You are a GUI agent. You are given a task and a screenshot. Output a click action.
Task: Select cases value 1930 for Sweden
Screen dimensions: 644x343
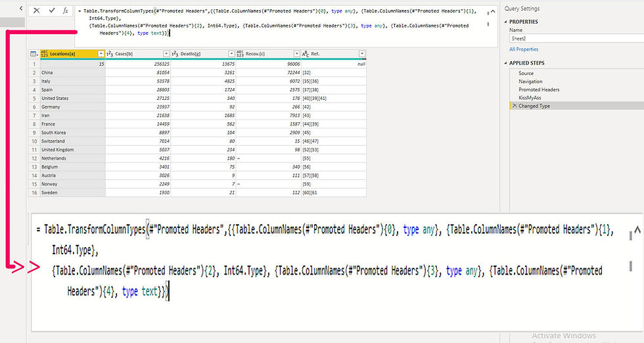tap(138, 193)
